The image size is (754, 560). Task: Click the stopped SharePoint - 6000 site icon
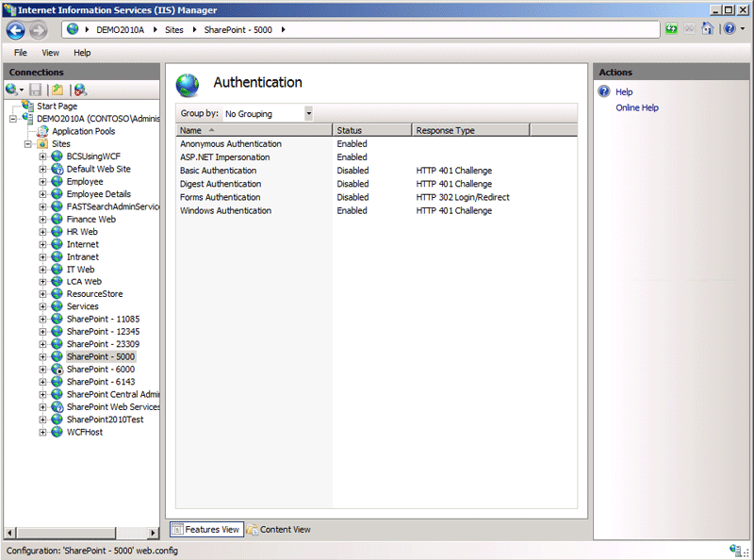pos(57,369)
